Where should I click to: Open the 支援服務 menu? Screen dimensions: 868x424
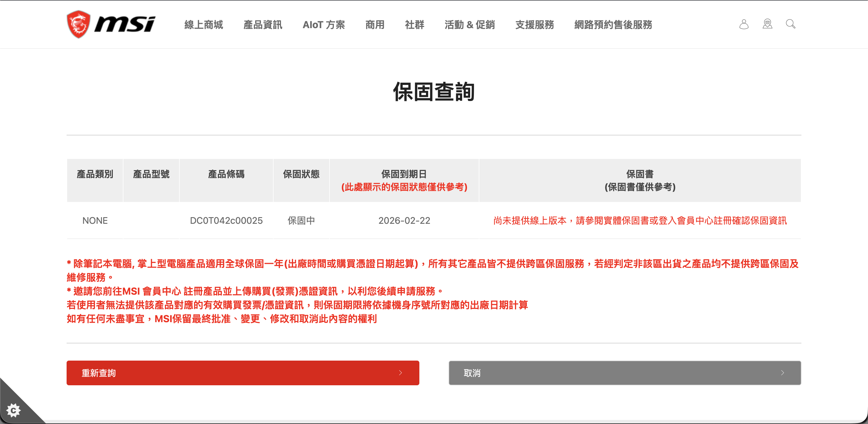tap(534, 25)
